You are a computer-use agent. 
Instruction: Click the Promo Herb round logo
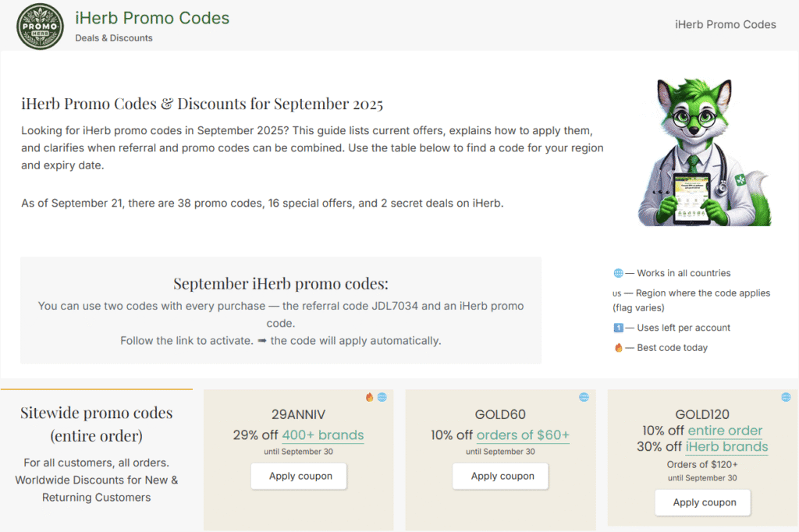point(41,27)
